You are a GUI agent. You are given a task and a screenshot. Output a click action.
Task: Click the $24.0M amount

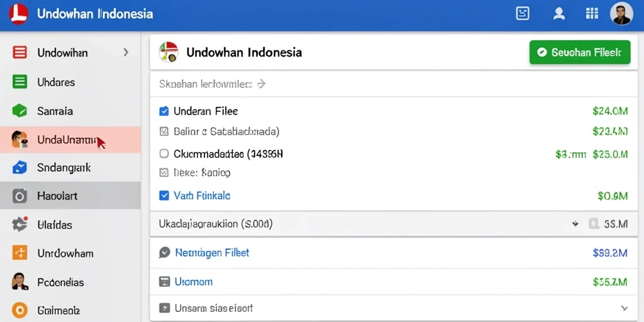[610, 111]
